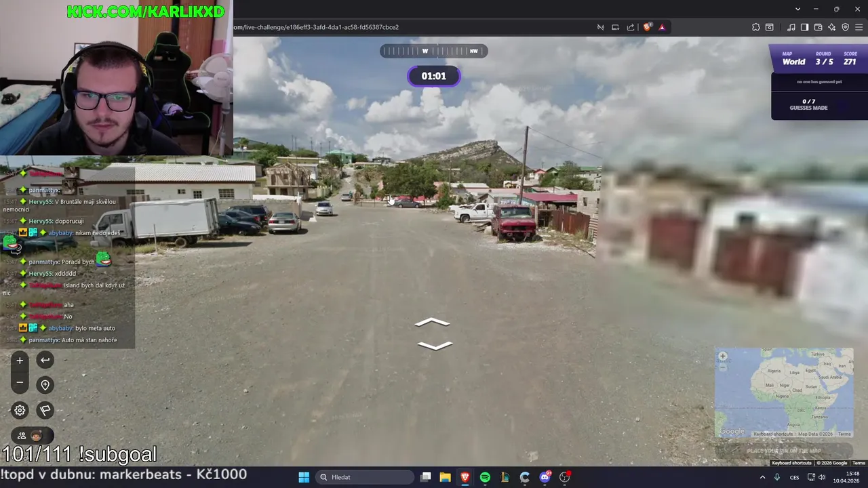This screenshot has height=488, width=868.
Task: Open Keyboard shortcuts link in street view
Action: click(791, 463)
